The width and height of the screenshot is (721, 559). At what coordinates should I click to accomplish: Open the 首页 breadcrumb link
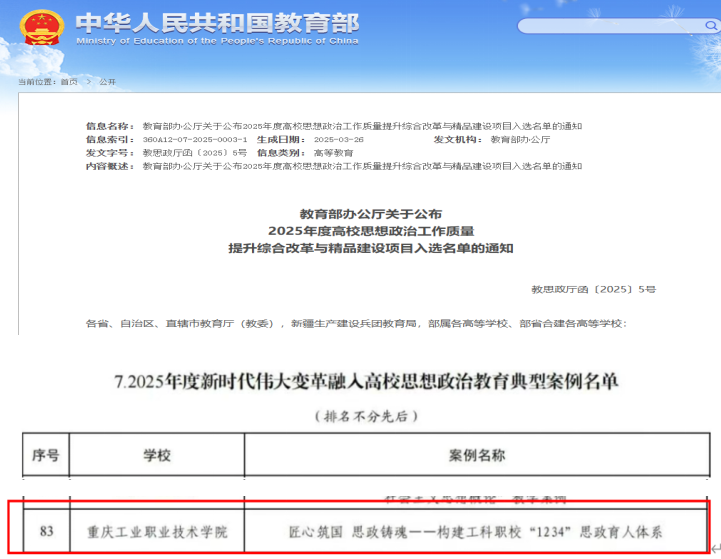click(x=69, y=82)
